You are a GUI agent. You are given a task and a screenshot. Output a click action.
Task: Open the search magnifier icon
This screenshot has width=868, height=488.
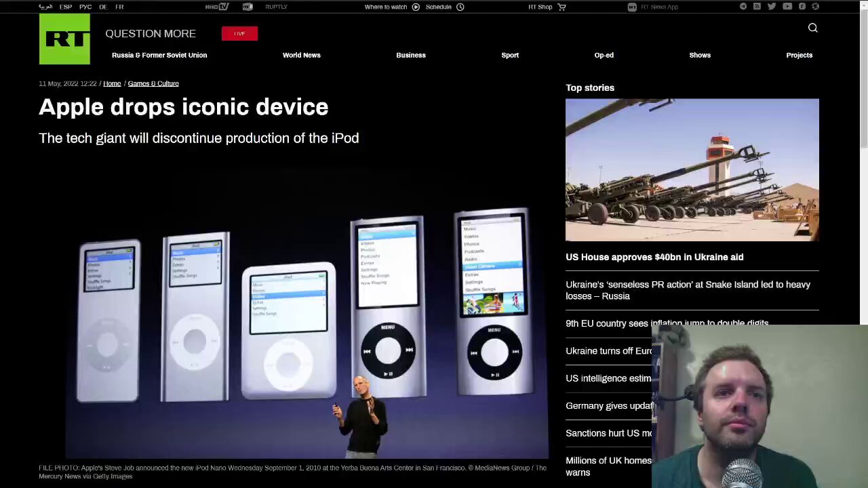(x=812, y=28)
